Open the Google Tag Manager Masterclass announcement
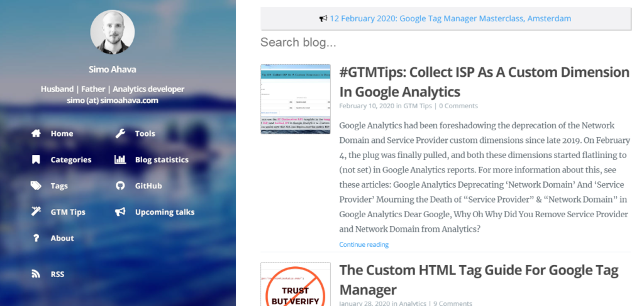 450,18
